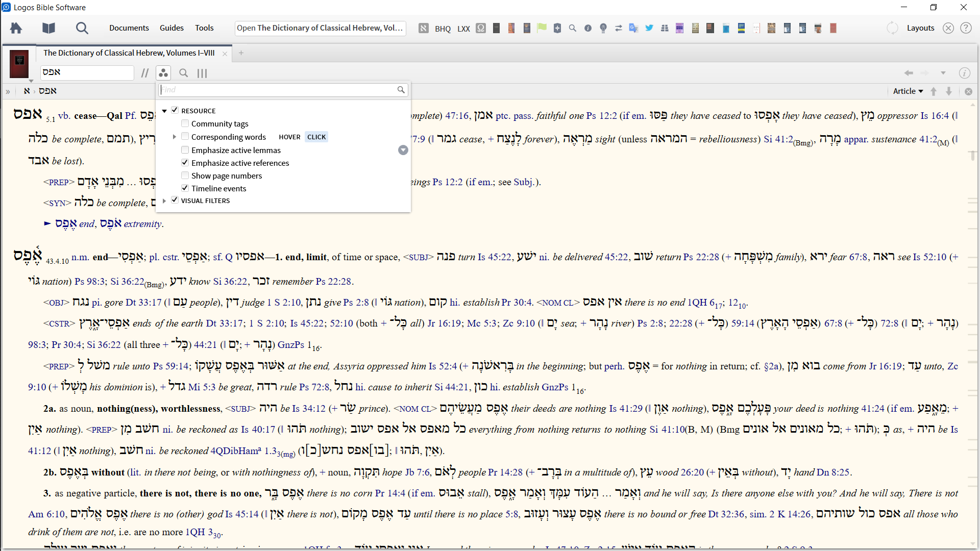This screenshot has height=551, width=980.
Task: Click the main Search magnifier icon
Action: click(82, 28)
